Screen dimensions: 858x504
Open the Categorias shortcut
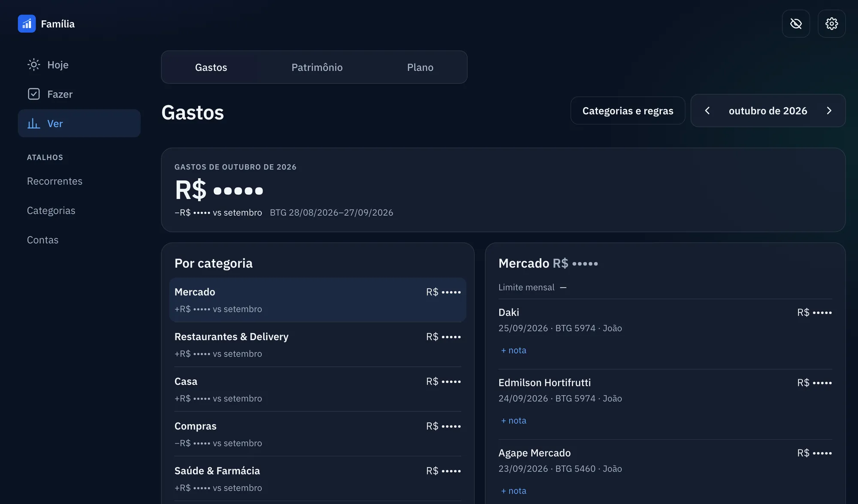(51, 211)
